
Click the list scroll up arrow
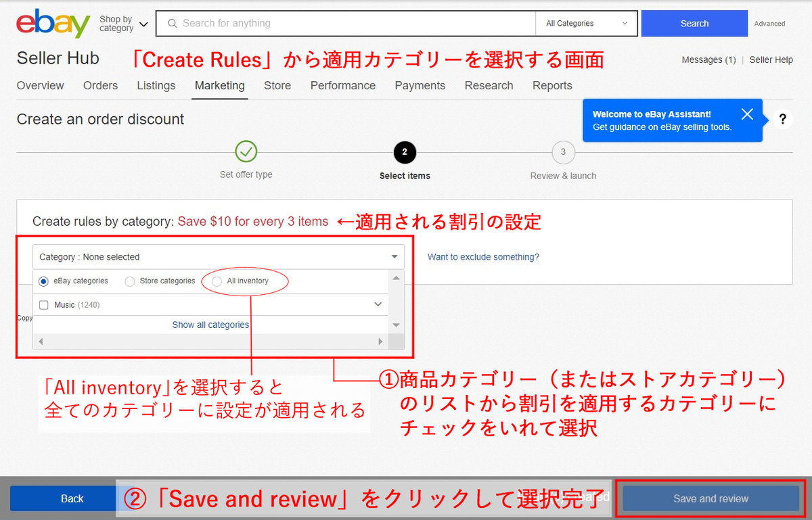click(397, 278)
